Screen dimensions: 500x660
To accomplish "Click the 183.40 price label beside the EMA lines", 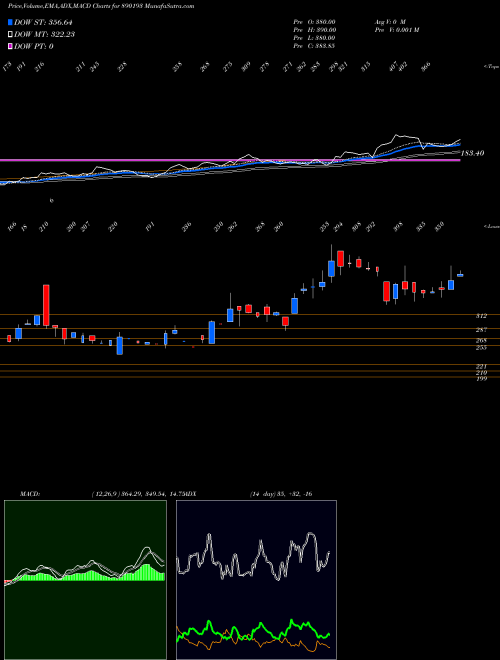I will tap(472, 153).
